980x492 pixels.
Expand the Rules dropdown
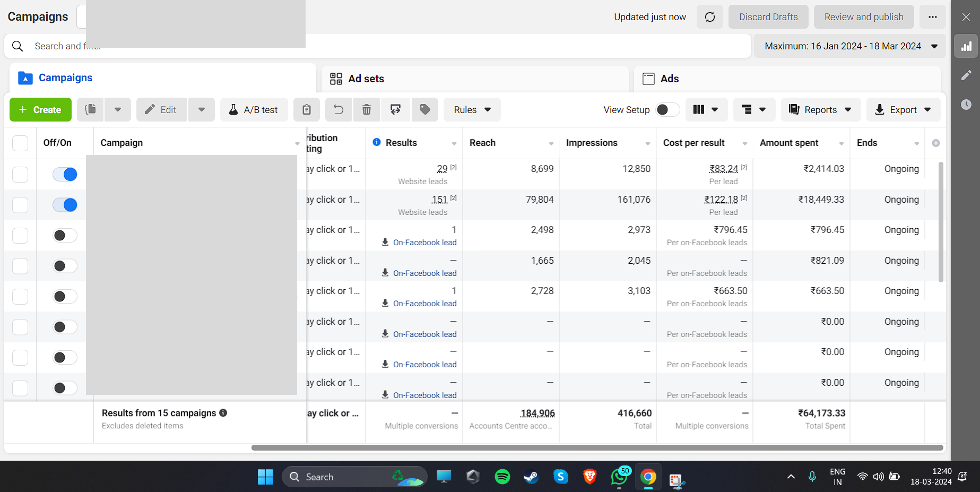click(x=472, y=109)
